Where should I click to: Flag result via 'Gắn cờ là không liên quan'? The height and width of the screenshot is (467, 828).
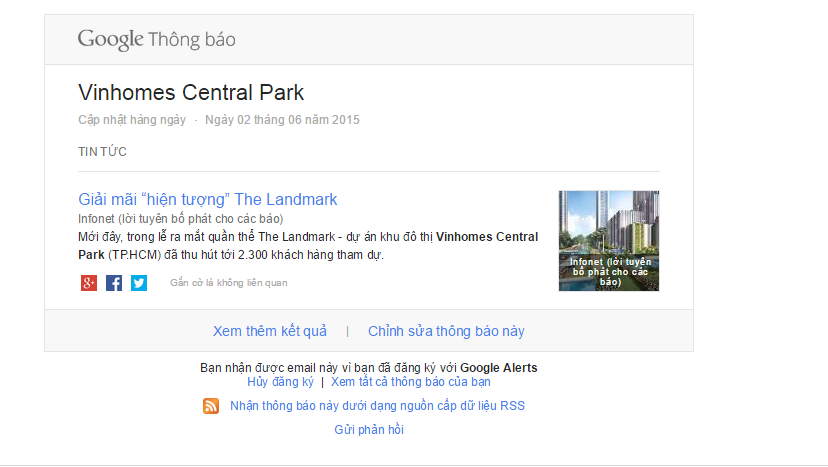click(229, 283)
